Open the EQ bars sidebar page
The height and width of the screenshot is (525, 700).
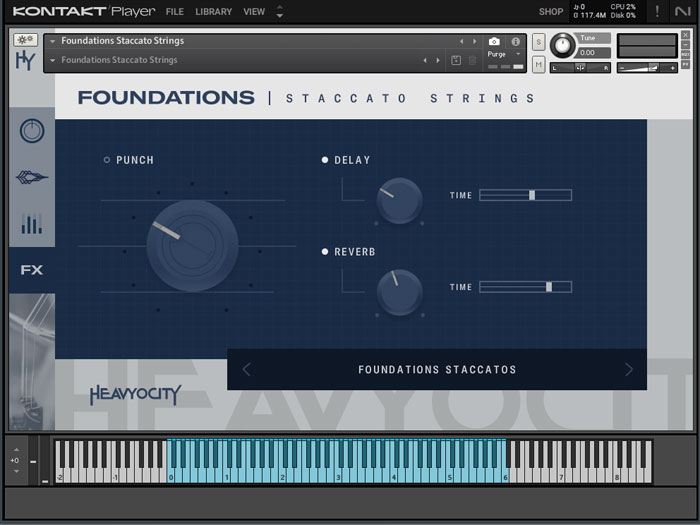[32, 224]
